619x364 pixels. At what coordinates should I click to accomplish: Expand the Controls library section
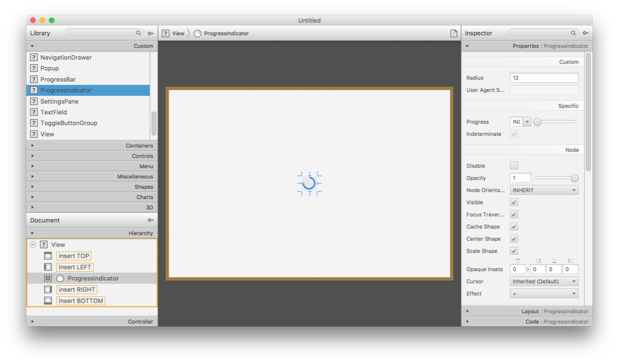92,156
